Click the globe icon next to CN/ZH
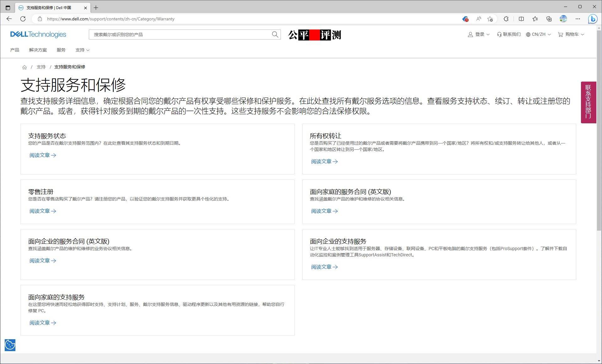This screenshot has width=602, height=364. click(x=529, y=35)
